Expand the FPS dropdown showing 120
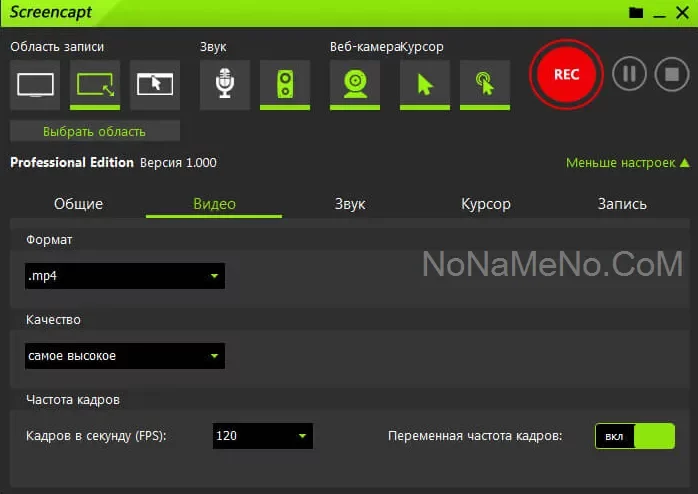The height and width of the screenshot is (494, 698). (x=263, y=436)
